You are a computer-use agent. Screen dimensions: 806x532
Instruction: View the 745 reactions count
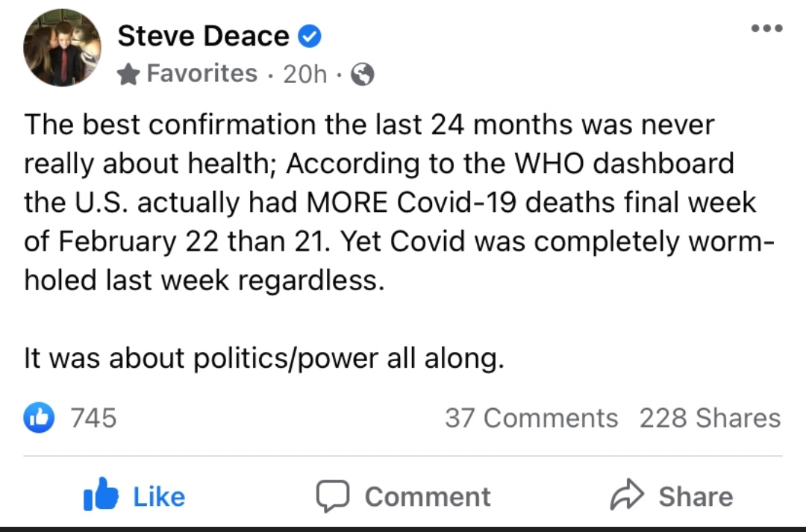93,418
